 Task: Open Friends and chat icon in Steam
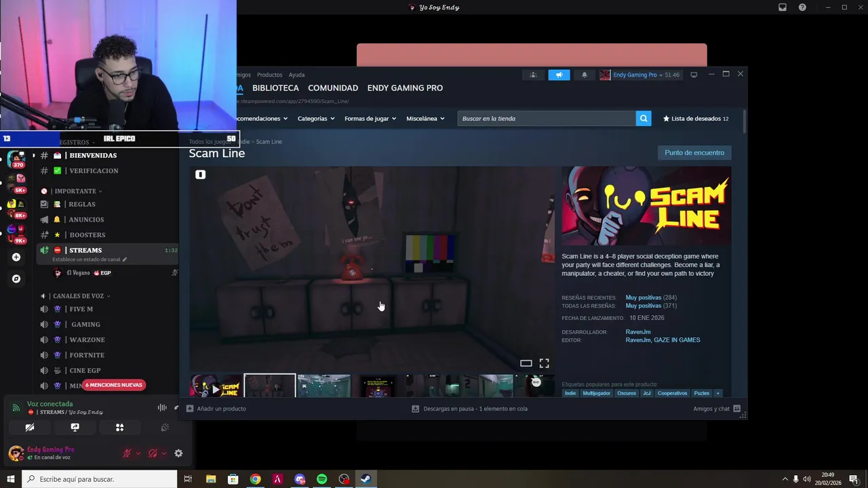pyautogui.click(x=736, y=409)
